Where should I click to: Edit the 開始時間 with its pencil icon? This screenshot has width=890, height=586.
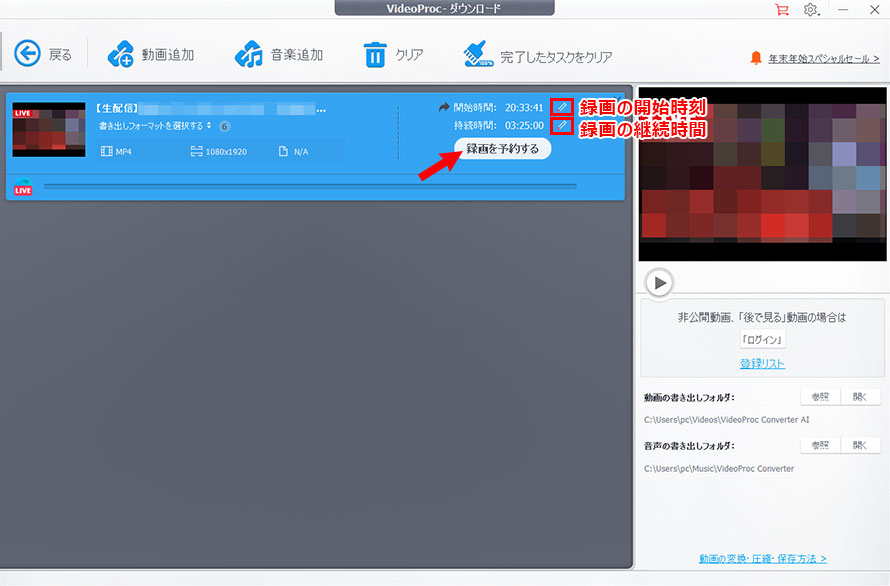coord(563,106)
